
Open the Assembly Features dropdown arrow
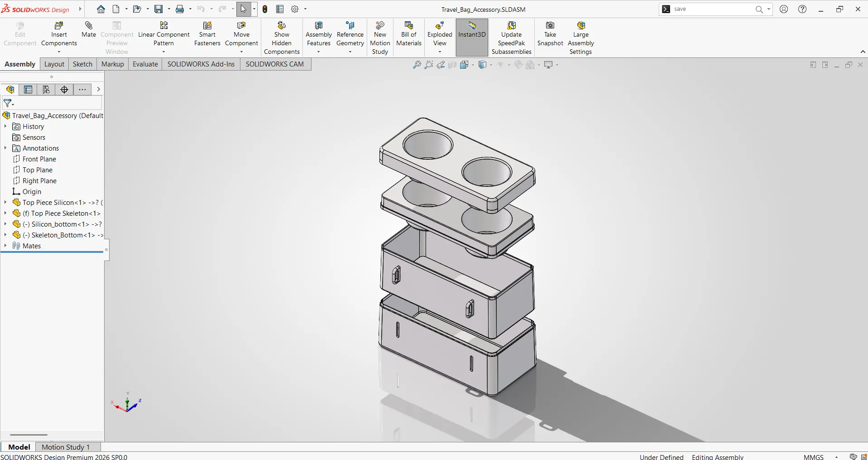318,52
